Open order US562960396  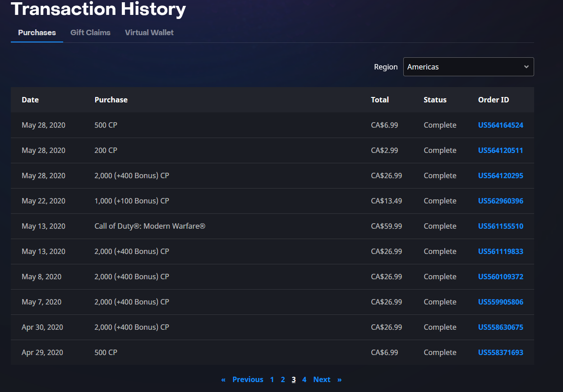[500, 201]
